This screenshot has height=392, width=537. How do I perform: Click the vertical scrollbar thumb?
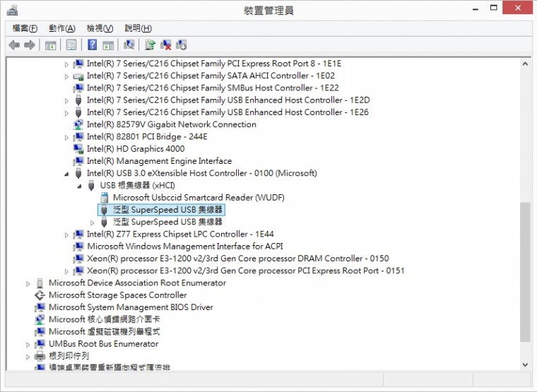pyautogui.click(x=525, y=272)
